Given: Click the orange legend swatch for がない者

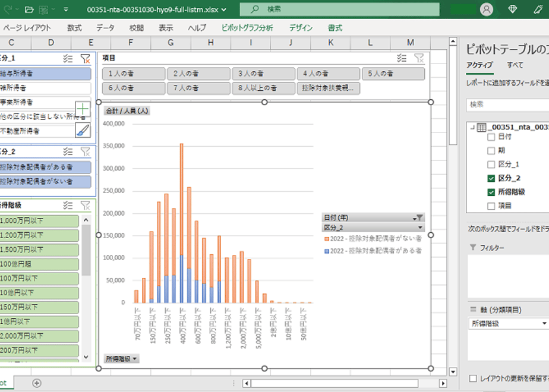Looking at the screenshot, I should tap(327, 239).
